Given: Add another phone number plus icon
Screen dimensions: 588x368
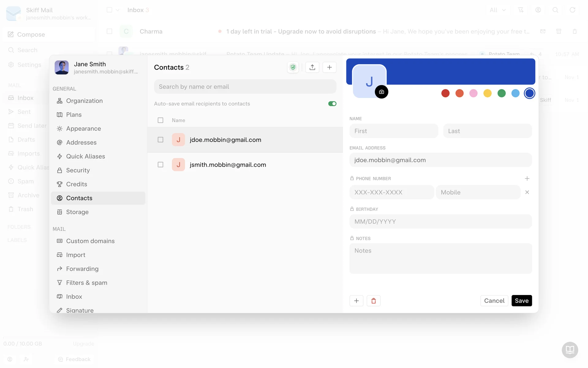Looking at the screenshot, I should click(x=527, y=178).
